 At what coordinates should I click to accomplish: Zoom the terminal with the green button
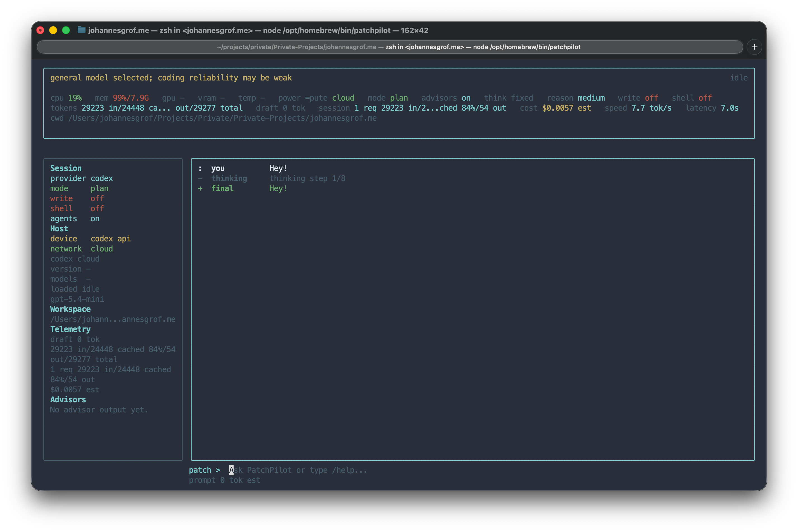[x=66, y=30]
